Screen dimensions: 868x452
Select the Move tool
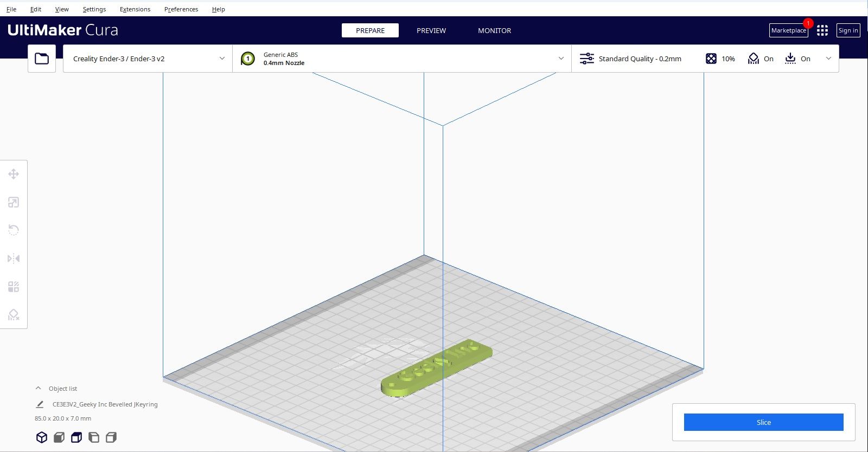click(14, 174)
